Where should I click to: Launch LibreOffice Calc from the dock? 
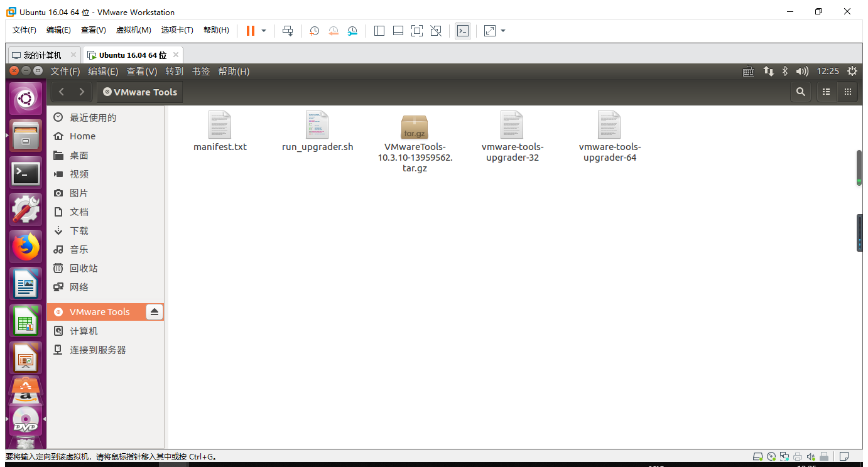[x=26, y=321]
